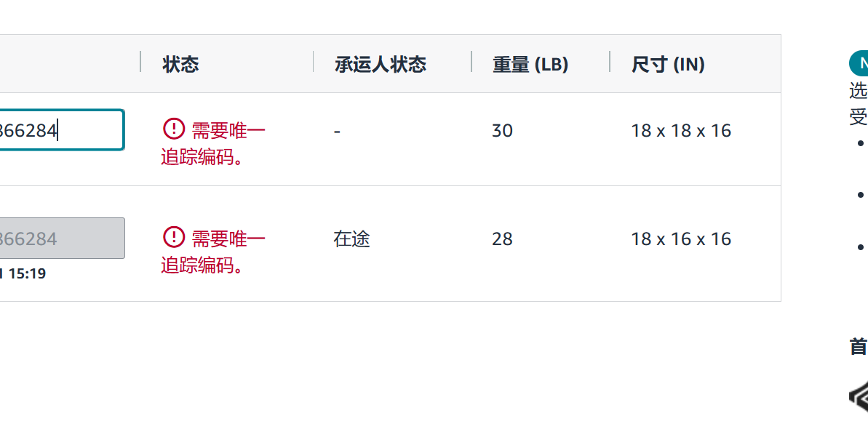
Task: Click the second row's 需要唯一追踪编码 error message
Action: [x=214, y=252]
